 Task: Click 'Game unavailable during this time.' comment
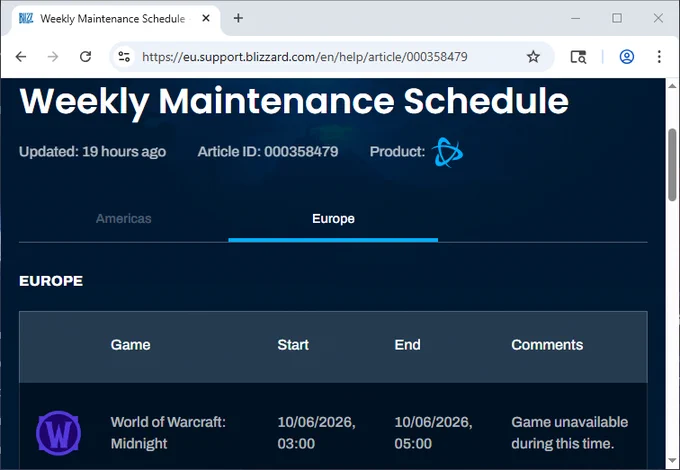point(569,433)
